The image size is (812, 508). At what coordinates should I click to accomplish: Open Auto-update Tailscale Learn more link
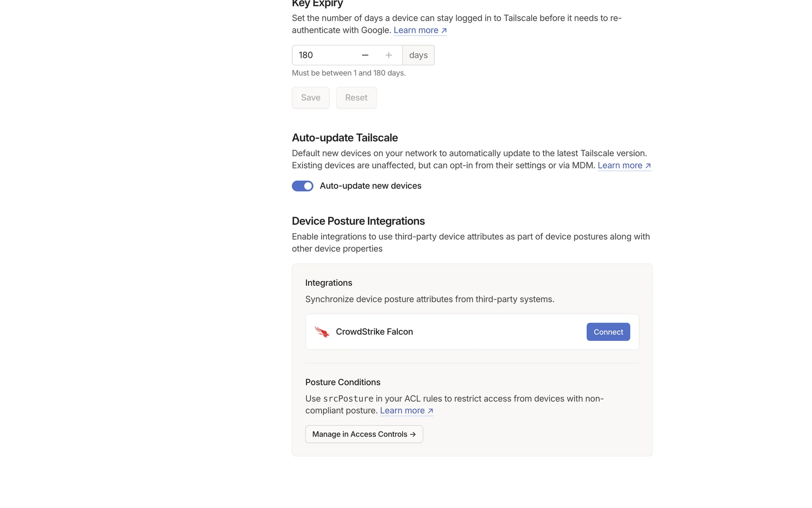620,166
